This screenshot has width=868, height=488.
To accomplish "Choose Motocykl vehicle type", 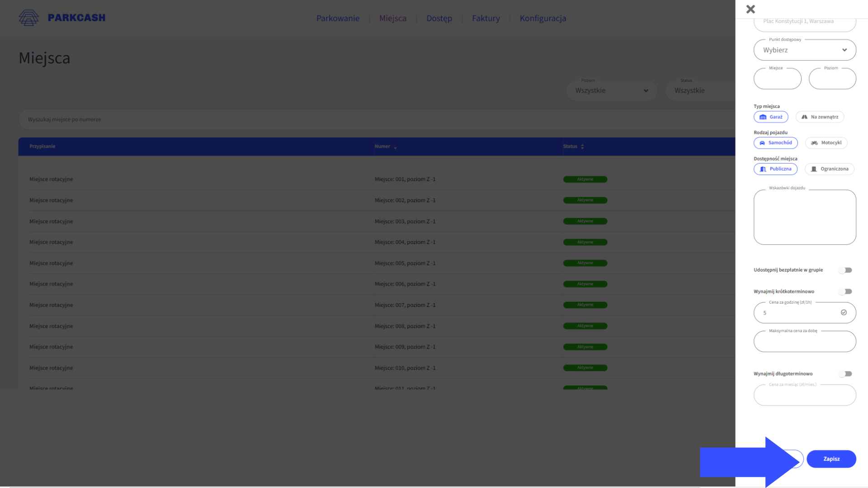I will point(826,143).
